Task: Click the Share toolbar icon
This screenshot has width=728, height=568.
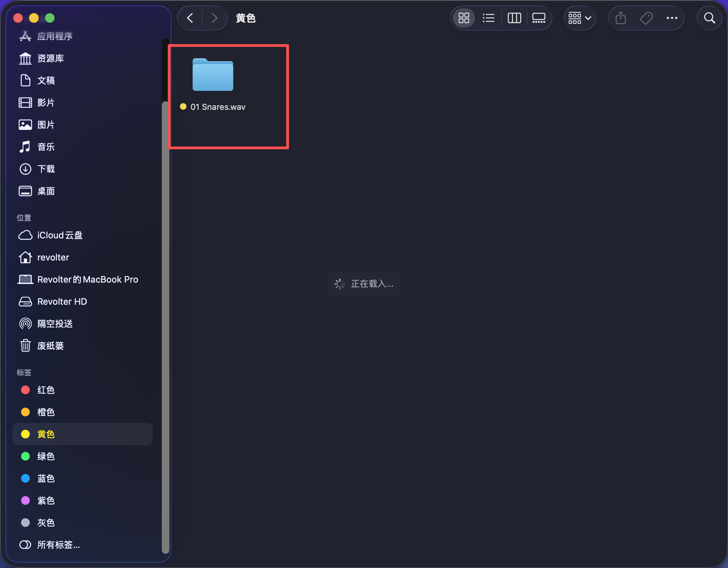Action: pyautogui.click(x=620, y=18)
